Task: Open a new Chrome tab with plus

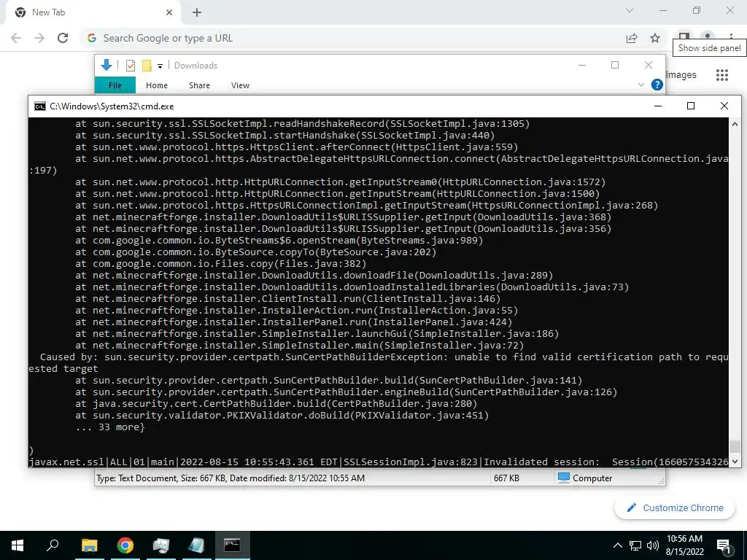Action: 197,12
